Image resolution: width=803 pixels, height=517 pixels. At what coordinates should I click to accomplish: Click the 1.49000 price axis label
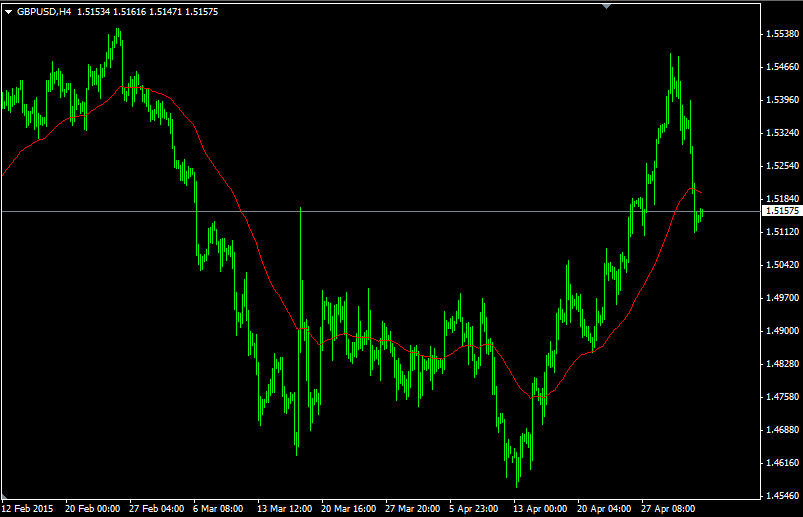(x=783, y=331)
